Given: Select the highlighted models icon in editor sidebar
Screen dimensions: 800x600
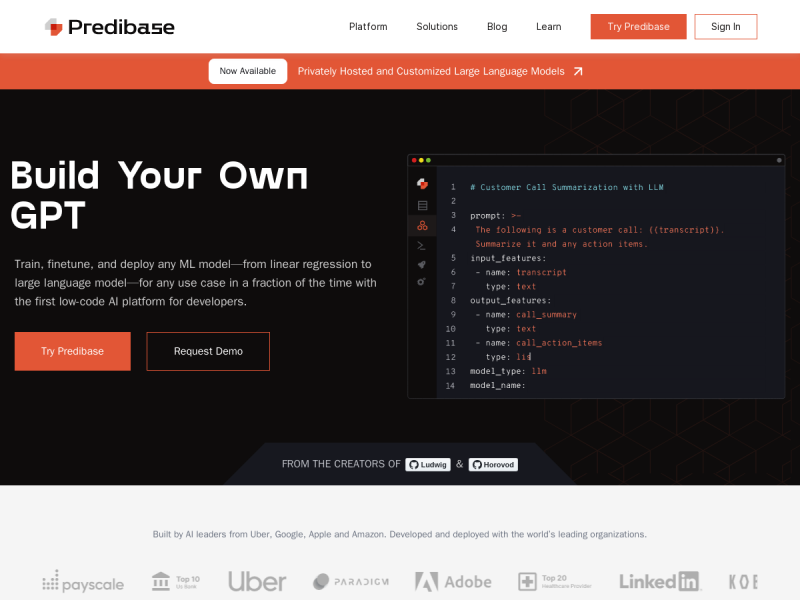Looking at the screenshot, I should [422, 226].
